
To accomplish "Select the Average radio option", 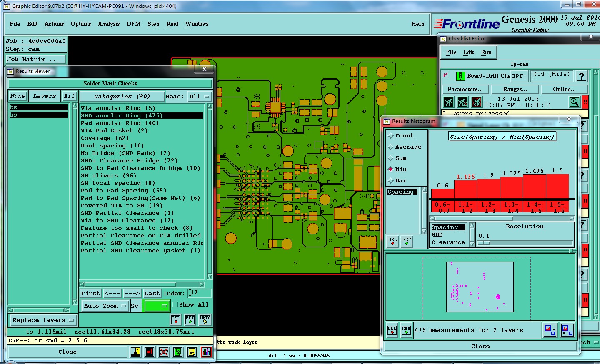I will (x=405, y=147).
